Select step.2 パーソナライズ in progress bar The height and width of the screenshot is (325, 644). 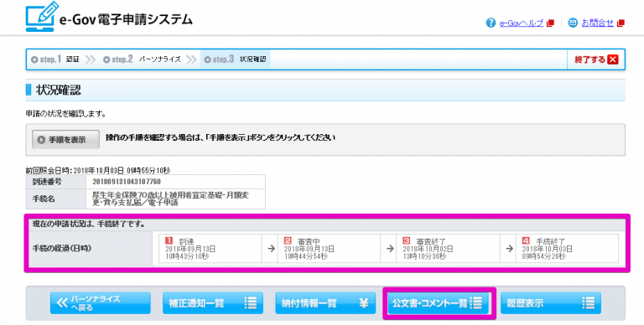142,59
